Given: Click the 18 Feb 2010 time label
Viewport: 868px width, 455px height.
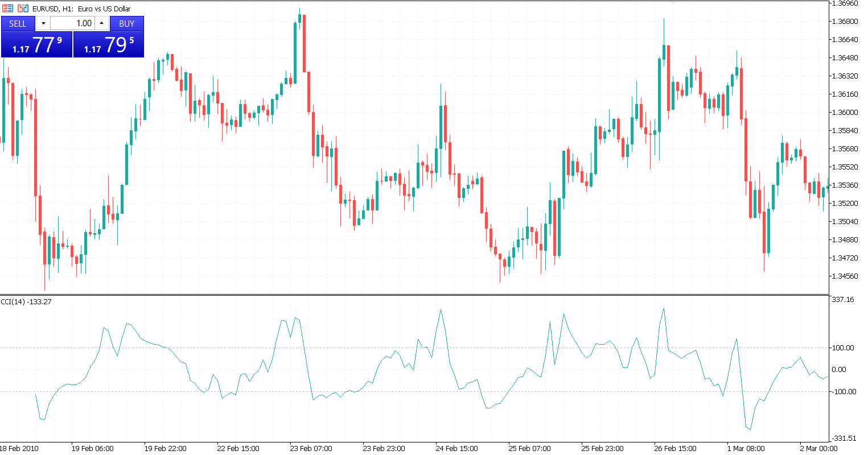Looking at the screenshot, I should pyautogui.click(x=19, y=449).
